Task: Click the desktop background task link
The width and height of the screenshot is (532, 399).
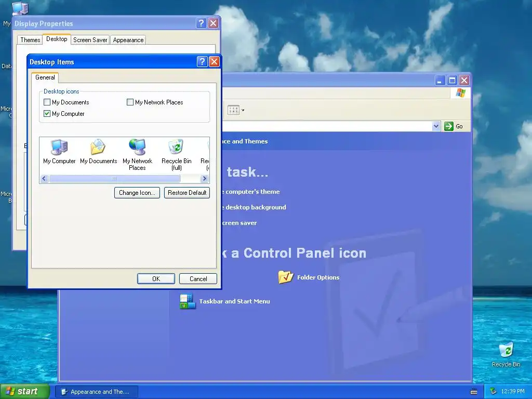Action: tap(254, 207)
